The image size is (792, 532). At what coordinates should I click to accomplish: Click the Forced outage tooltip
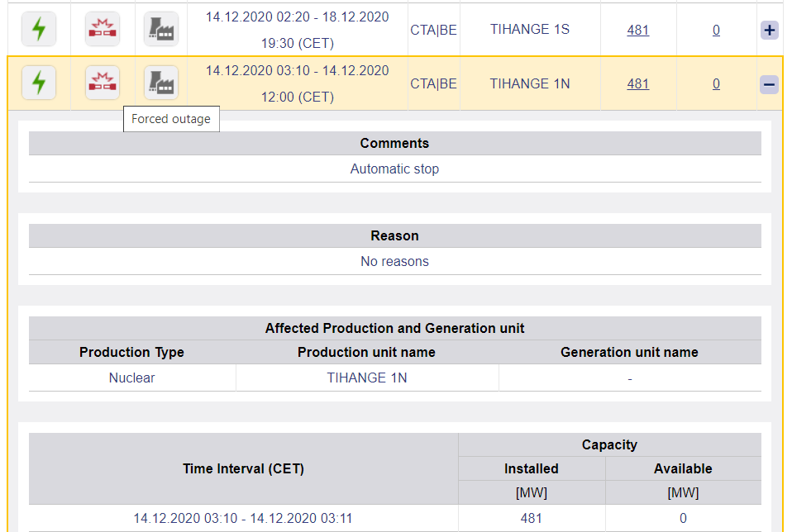pos(171,119)
